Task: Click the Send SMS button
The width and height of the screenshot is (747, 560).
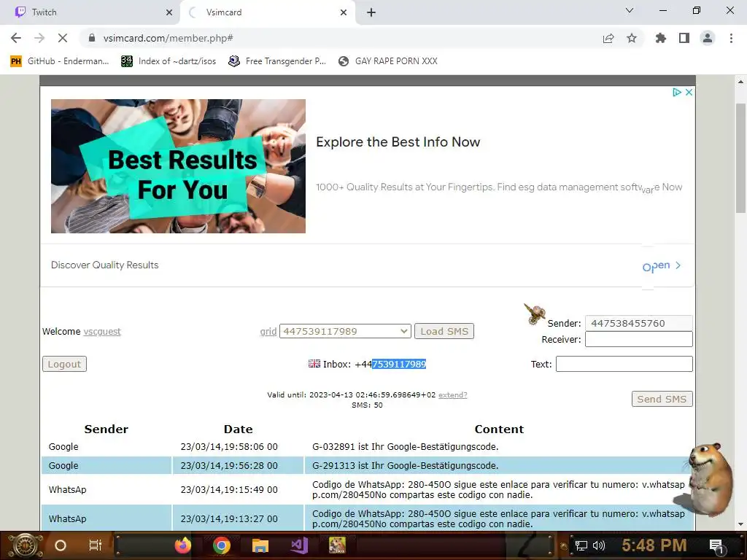Action: (x=662, y=399)
